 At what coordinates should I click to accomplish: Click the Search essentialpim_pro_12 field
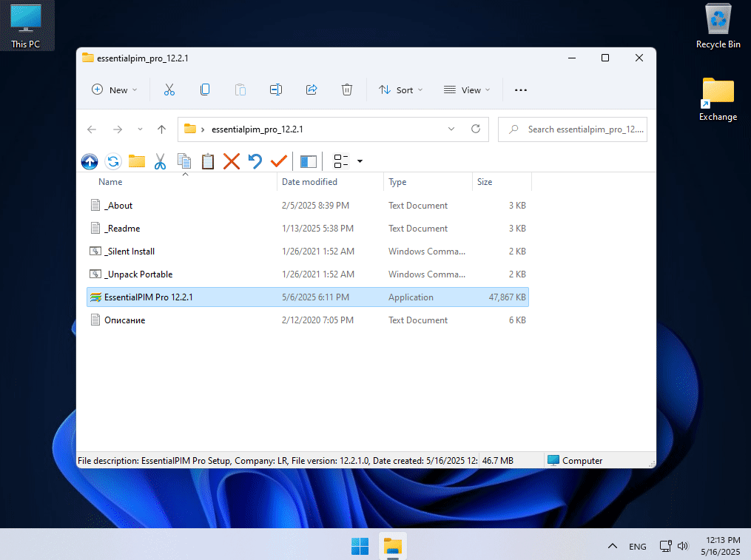coord(573,129)
